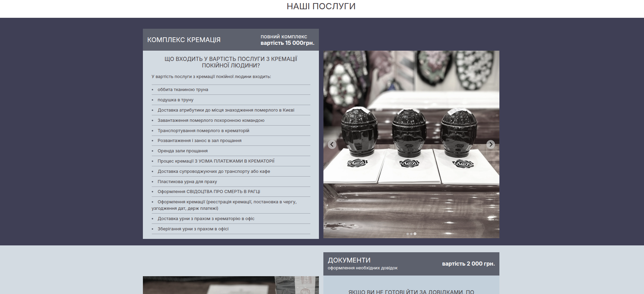The height and width of the screenshot is (294, 644).
Task: Click the 'НАШІ ПОСЛУГИ' page heading
Action: [x=321, y=7]
